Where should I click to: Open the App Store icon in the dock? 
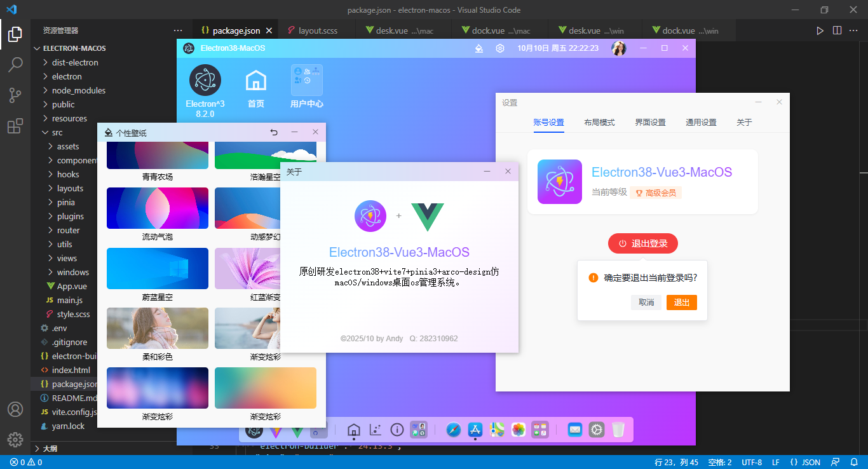click(475, 430)
